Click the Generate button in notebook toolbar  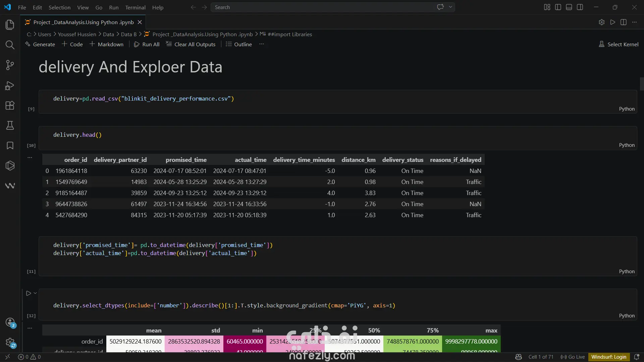coord(40,44)
